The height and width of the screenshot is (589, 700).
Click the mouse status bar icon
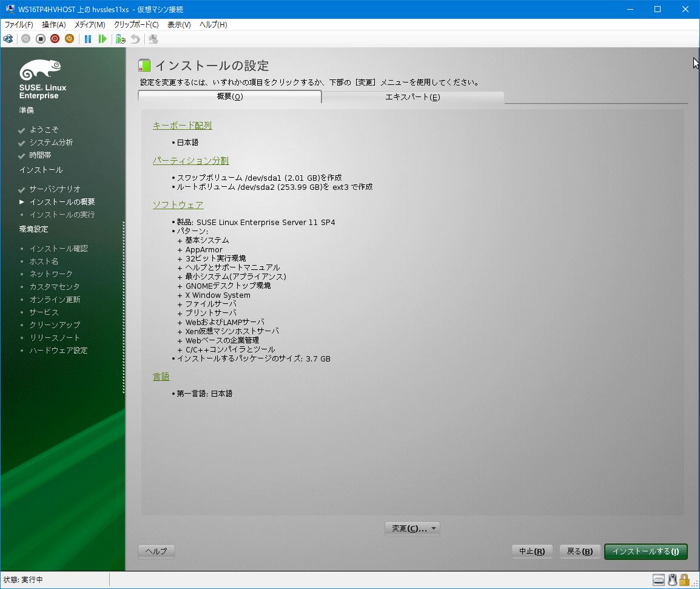click(672, 580)
